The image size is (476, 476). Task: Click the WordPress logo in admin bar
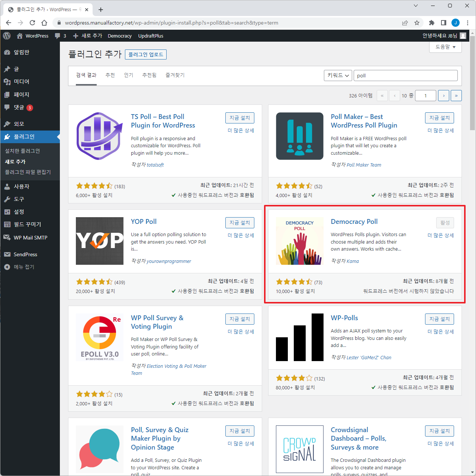point(7,36)
